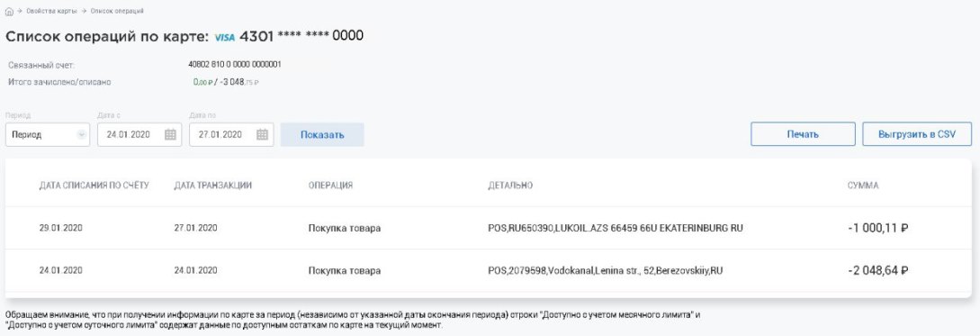Open Список операций breadcrumb
Viewport: 980px width, 336px height.
pos(117,12)
